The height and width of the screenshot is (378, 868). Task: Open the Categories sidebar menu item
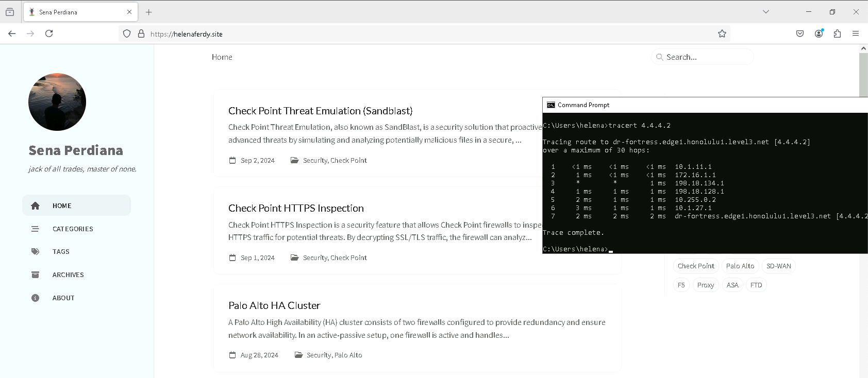(73, 229)
